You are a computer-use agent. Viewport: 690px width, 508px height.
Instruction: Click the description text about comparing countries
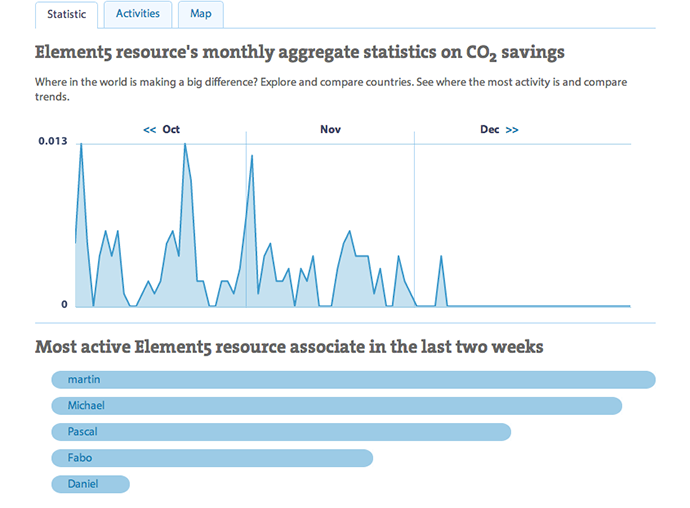pos(331,89)
